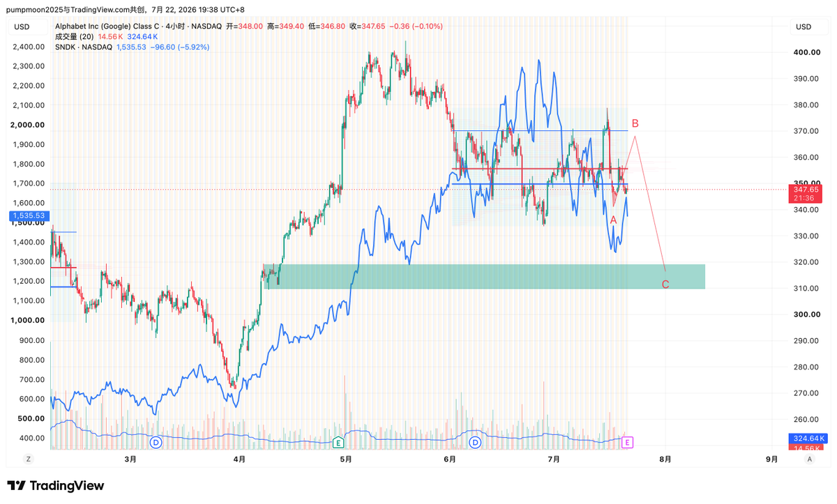Image resolution: width=837 pixels, height=504 pixels.
Task: Click the A auto-scale button at bottom-right
Action: pos(809,459)
